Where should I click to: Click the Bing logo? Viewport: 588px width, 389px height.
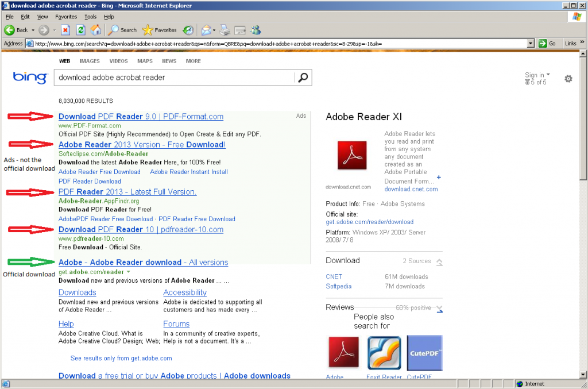(x=30, y=77)
